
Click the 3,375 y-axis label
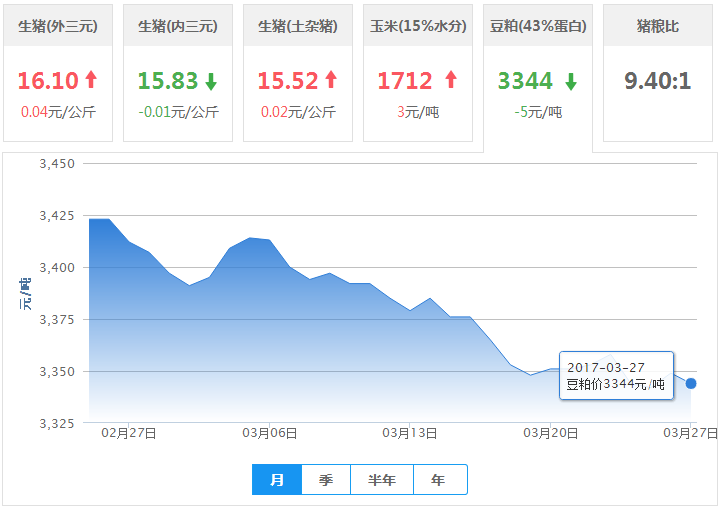pos(57,319)
